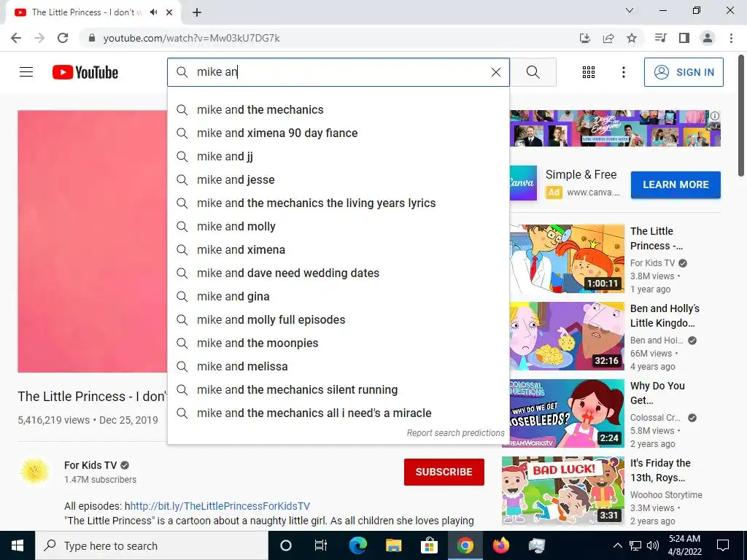Show hidden system tray icons
Screen dimensions: 747x560
pyautogui.click(x=617, y=545)
